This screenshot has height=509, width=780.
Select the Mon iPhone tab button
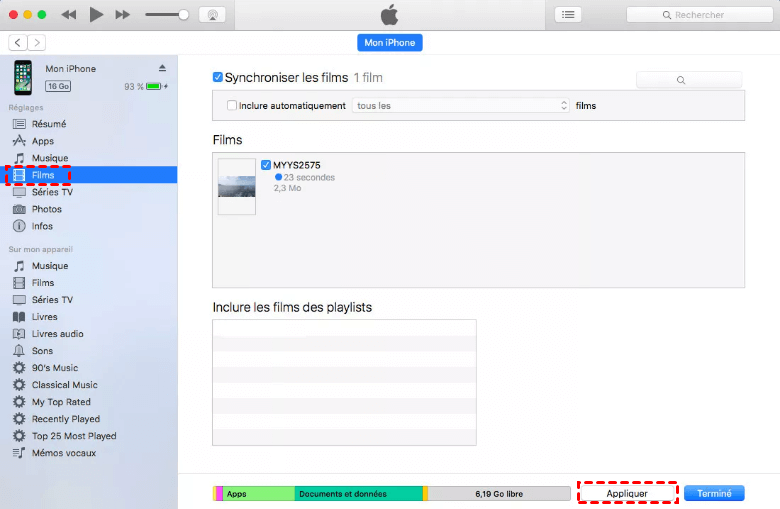tap(390, 42)
